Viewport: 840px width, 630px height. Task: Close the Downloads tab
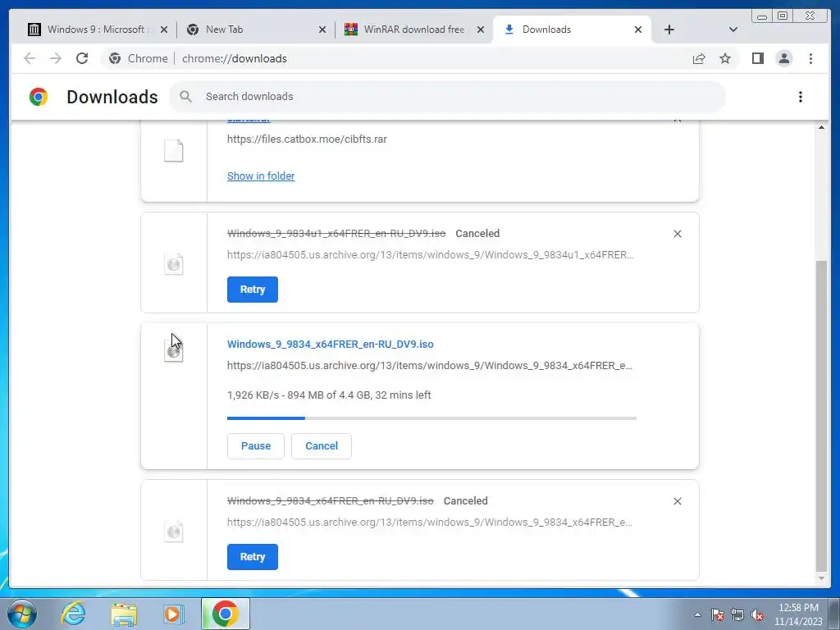tap(638, 30)
